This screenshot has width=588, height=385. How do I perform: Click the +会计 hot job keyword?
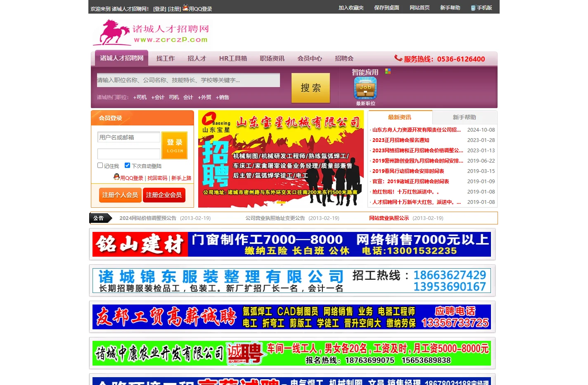[x=158, y=97]
